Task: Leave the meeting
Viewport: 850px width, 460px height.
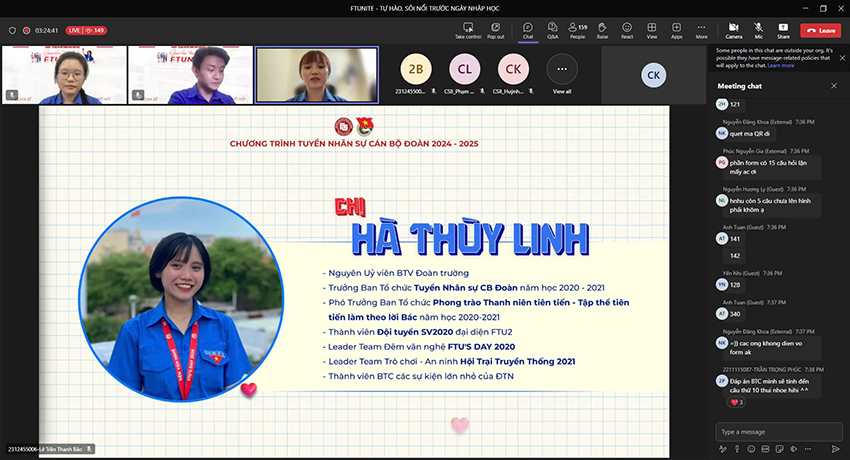Action: point(821,31)
